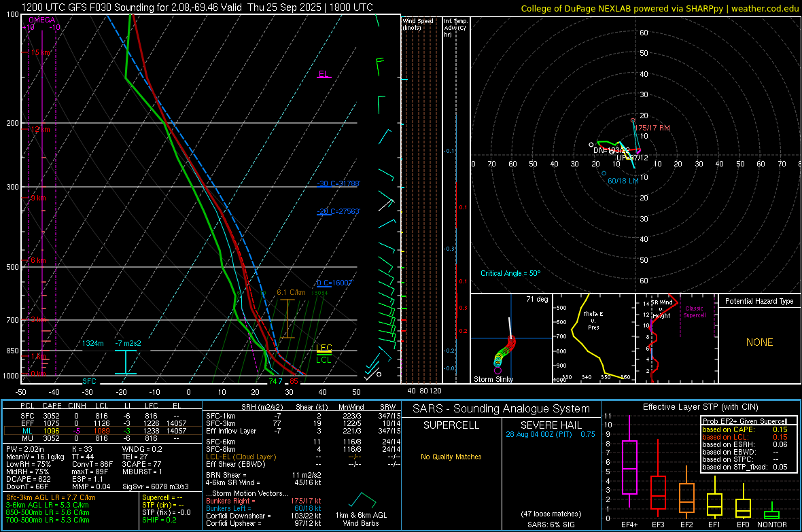802x532 pixels.
Task: Select the SFC-3km shear row
Action: pyautogui.click(x=303, y=423)
